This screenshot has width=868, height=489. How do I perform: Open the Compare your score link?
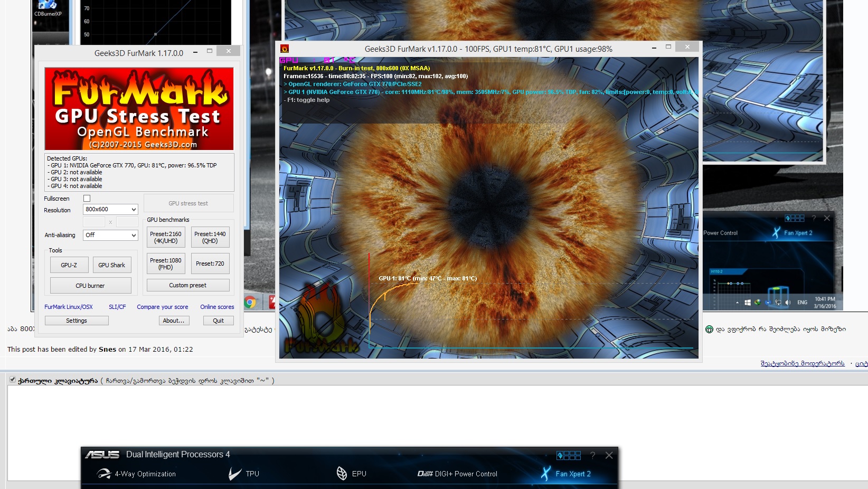pyautogui.click(x=163, y=307)
